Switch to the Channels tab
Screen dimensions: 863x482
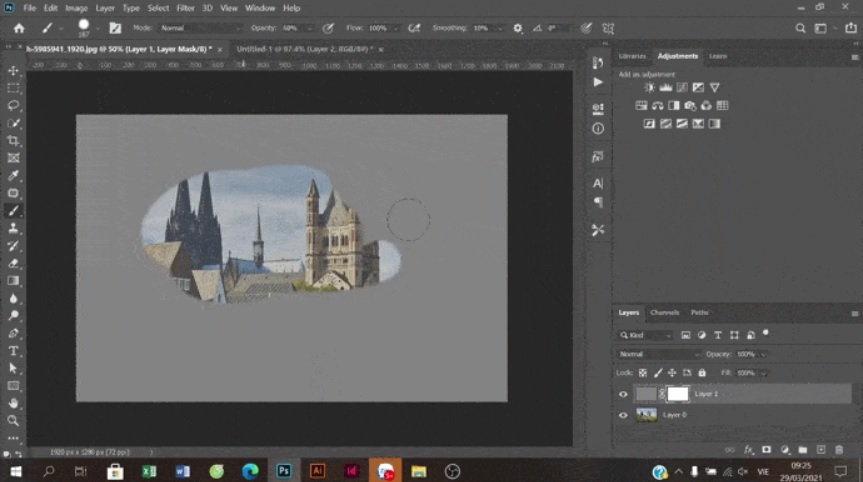click(x=664, y=312)
